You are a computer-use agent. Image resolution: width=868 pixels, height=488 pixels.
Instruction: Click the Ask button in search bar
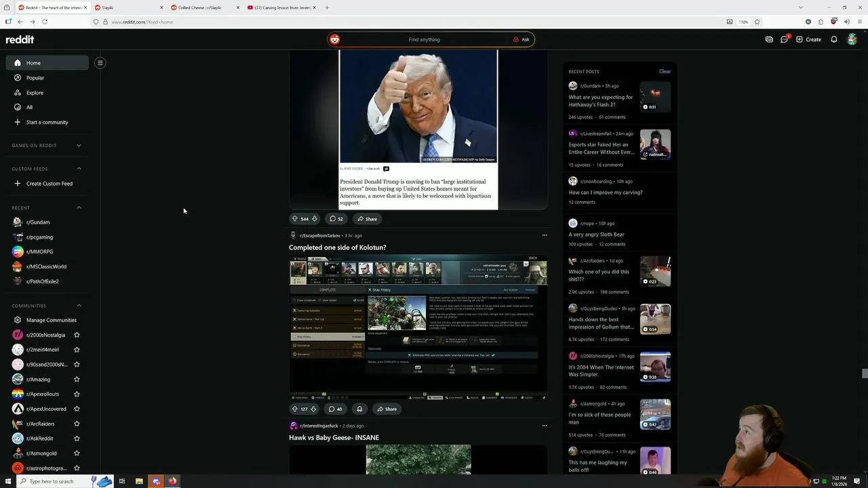point(521,39)
